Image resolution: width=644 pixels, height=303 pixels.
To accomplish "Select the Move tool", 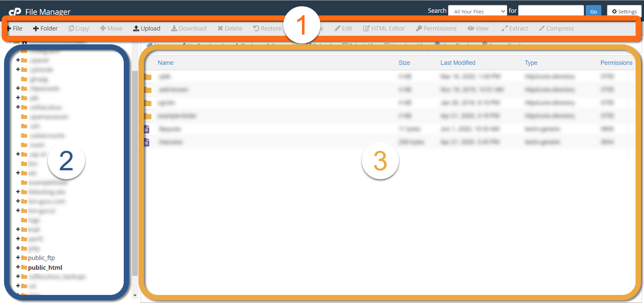I will [111, 28].
